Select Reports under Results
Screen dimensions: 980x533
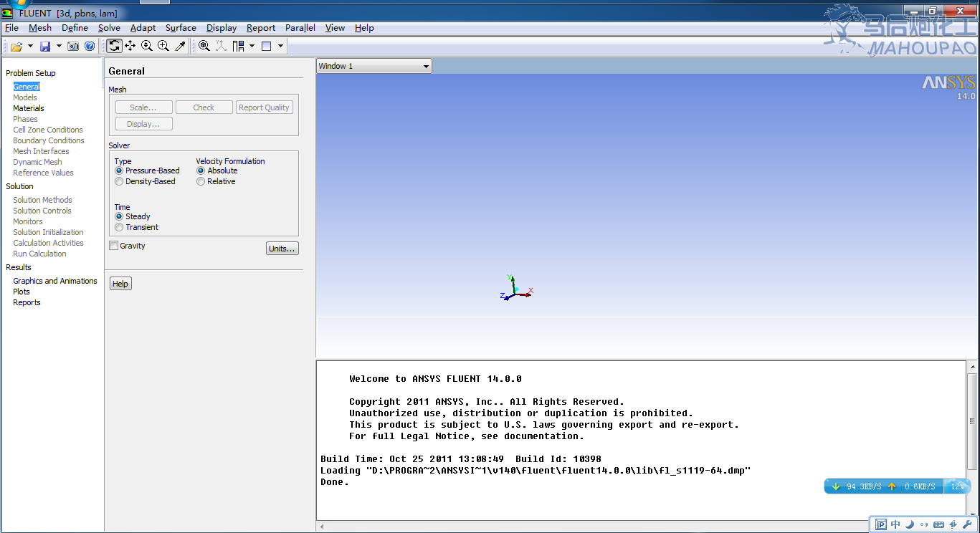(x=27, y=302)
